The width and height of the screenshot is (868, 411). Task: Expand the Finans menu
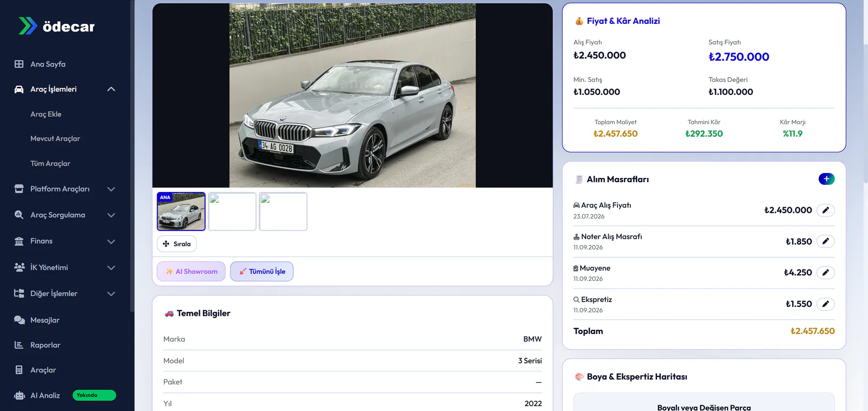point(111,241)
